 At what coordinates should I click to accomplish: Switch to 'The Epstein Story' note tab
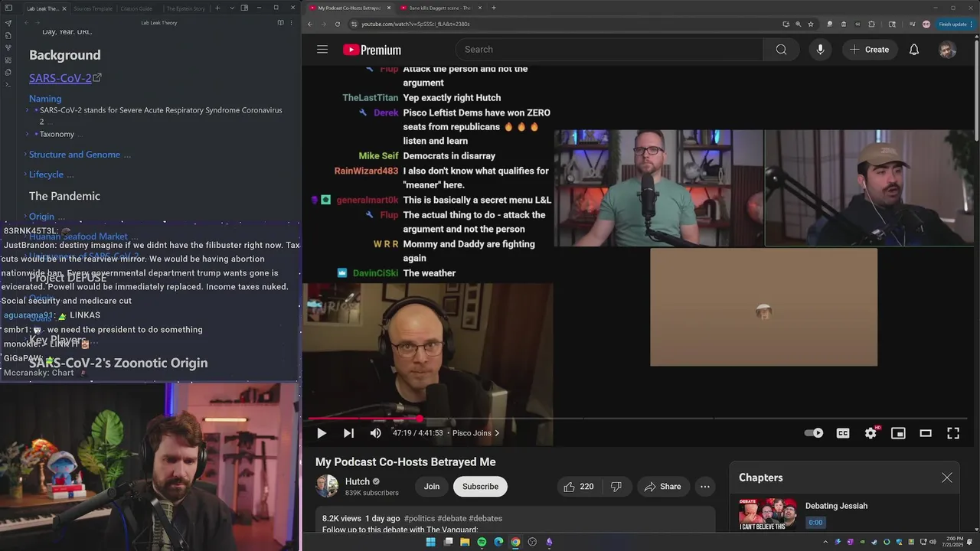[185, 8]
